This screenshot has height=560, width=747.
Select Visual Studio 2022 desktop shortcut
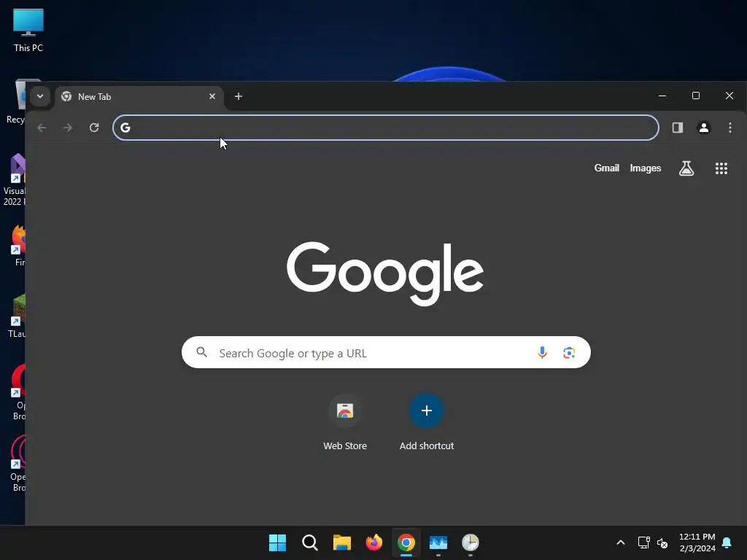click(14, 180)
